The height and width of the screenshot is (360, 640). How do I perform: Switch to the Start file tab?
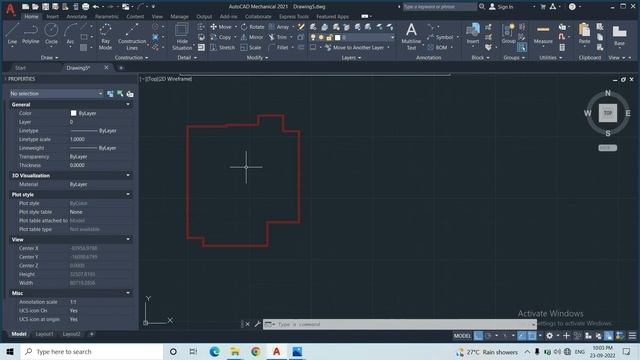20,68
